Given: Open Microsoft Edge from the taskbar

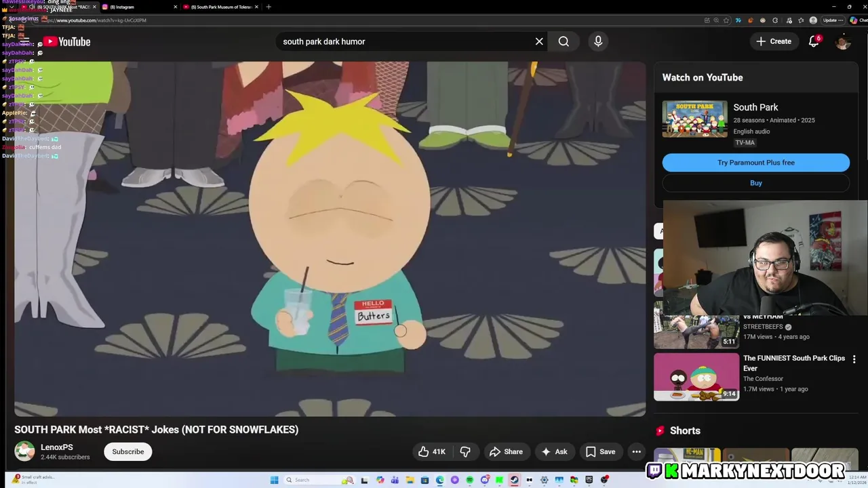Looking at the screenshot, I should click(439, 480).
